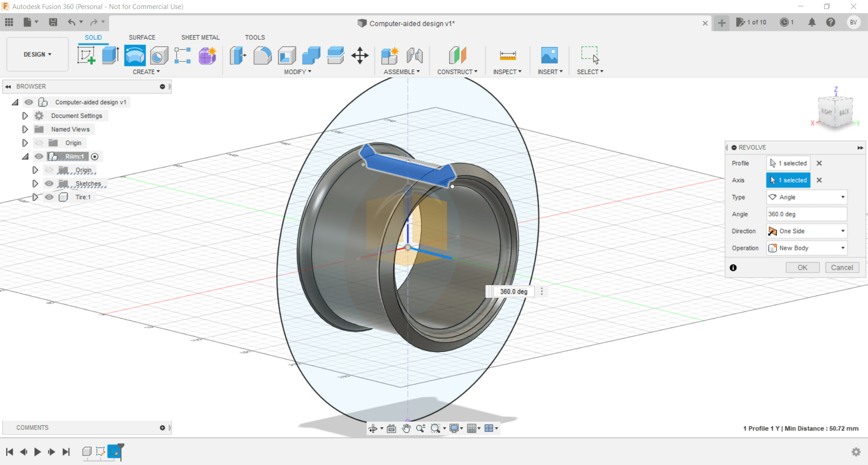Click the Angle input field in Revolve

click(x=807, y=214)
